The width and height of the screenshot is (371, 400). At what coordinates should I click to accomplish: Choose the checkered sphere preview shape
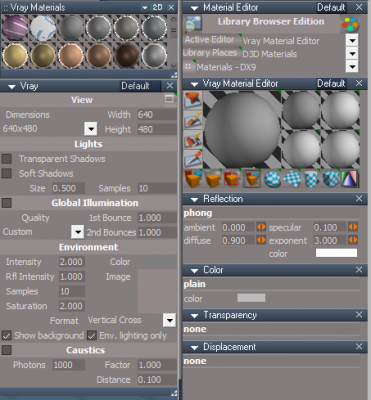pyautogui.click(x=272, y=179)
